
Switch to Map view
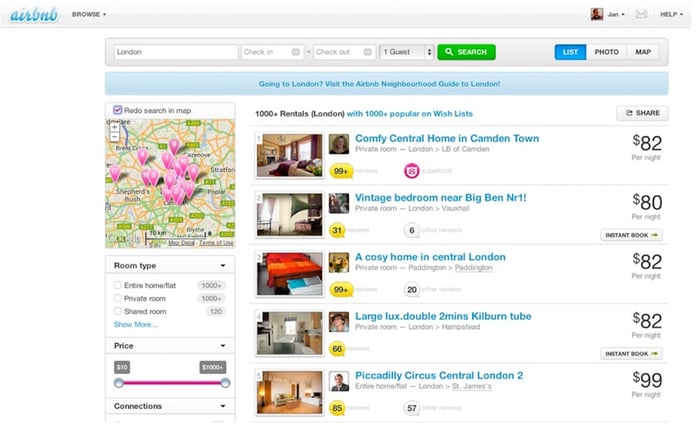point(643,52)
